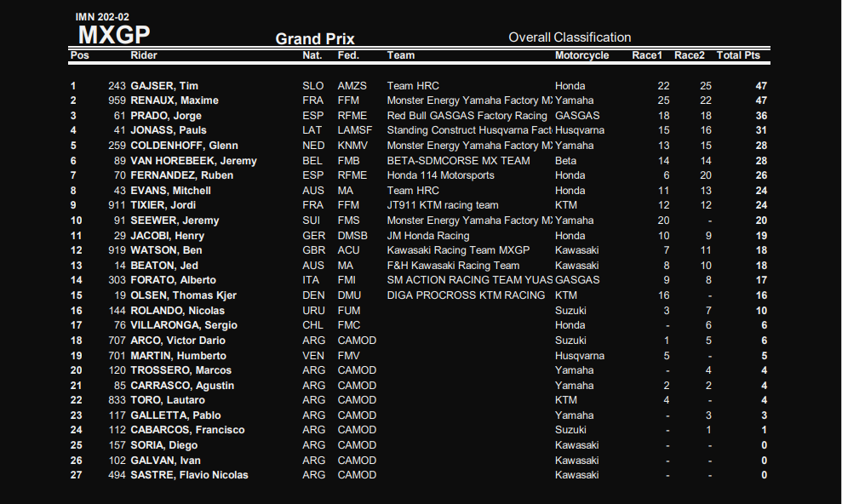Select rider VILLARONGA, Sergio

click(x=183, y=325)
